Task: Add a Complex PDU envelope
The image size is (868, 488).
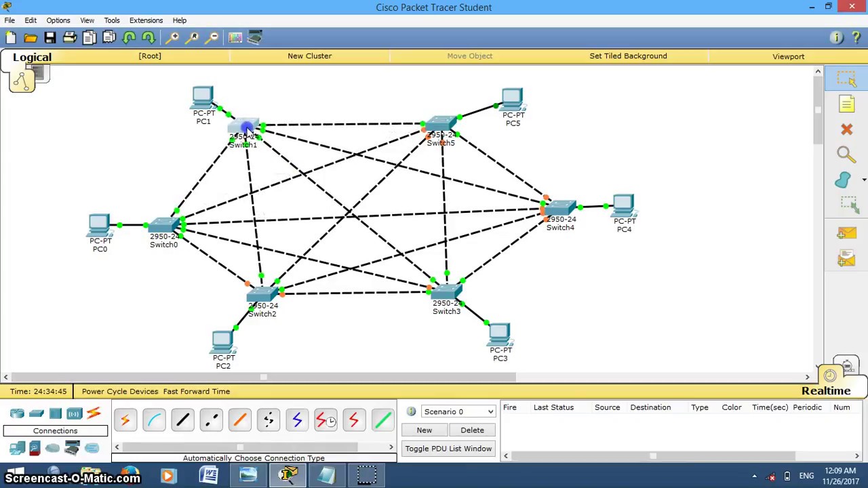Action: [x=846, y=258]
